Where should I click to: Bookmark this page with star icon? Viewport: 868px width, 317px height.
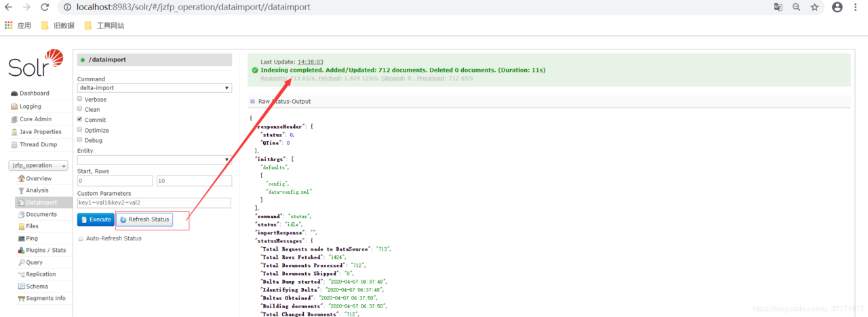pos(814,7)
